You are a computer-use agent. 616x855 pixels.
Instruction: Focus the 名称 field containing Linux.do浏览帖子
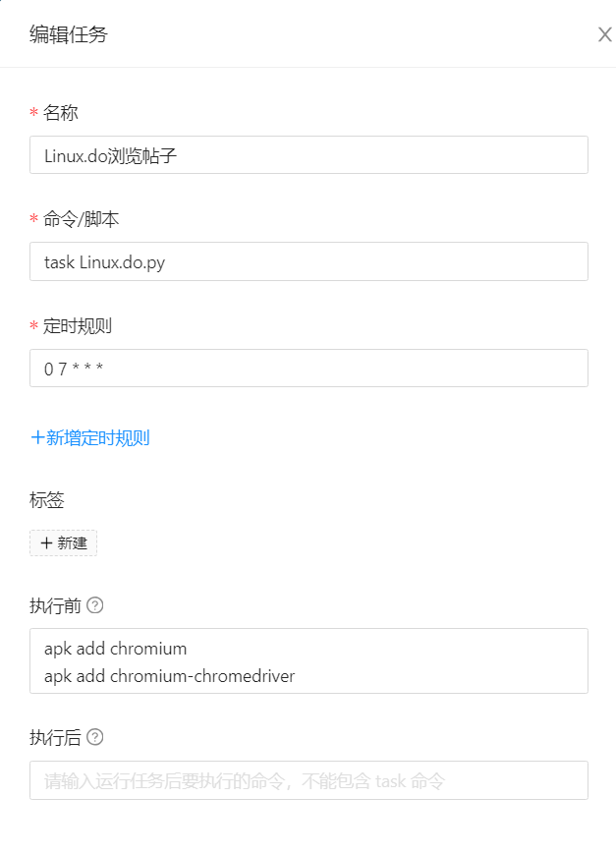tap(308, 155)
